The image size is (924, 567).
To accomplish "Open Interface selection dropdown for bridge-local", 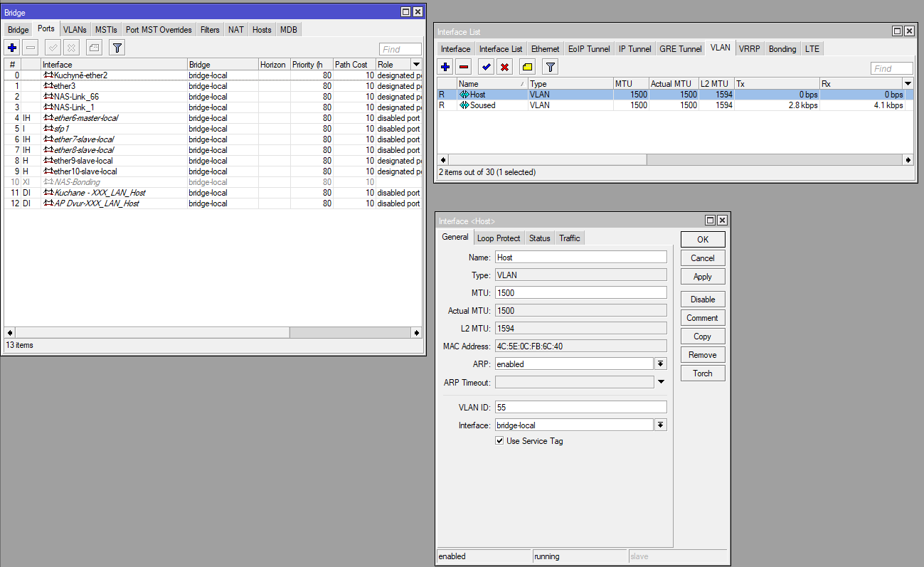I will 660,425.
